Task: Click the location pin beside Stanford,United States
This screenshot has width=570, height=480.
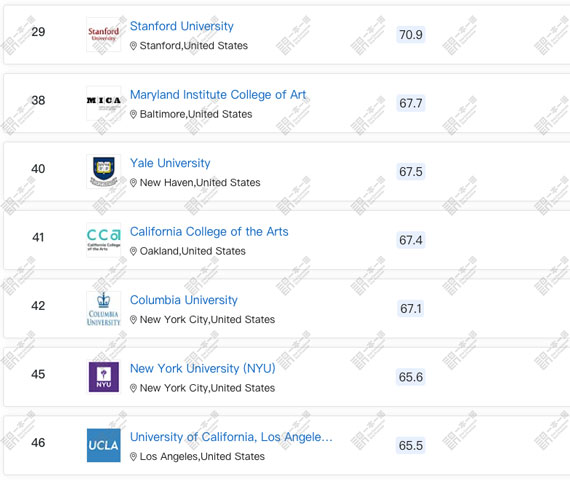Action: (133, 46)
